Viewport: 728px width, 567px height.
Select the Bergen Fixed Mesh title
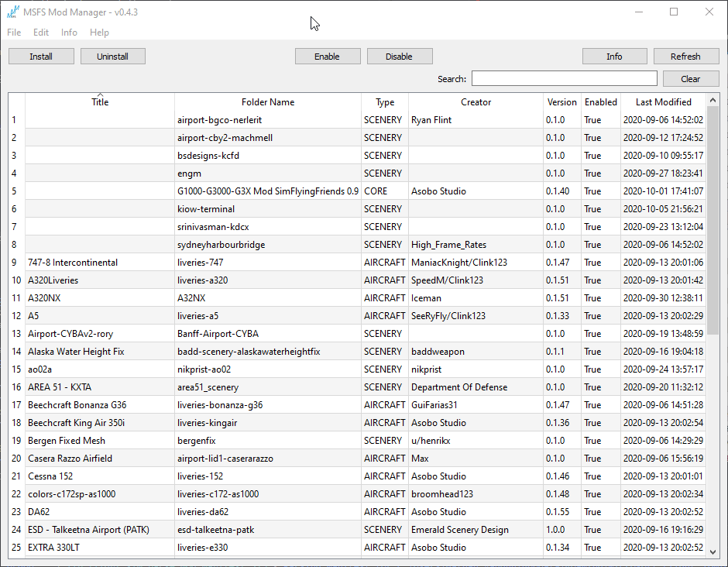pos(100,440)
